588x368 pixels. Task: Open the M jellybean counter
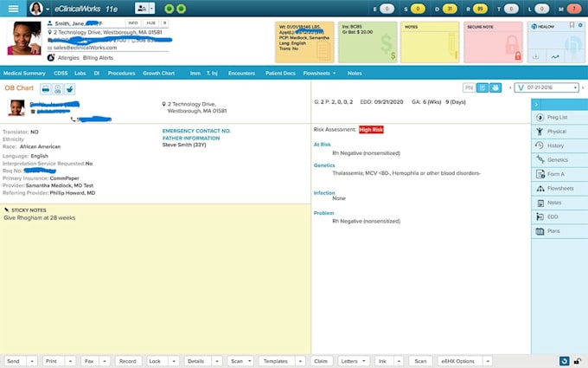(x=574, y=9)
